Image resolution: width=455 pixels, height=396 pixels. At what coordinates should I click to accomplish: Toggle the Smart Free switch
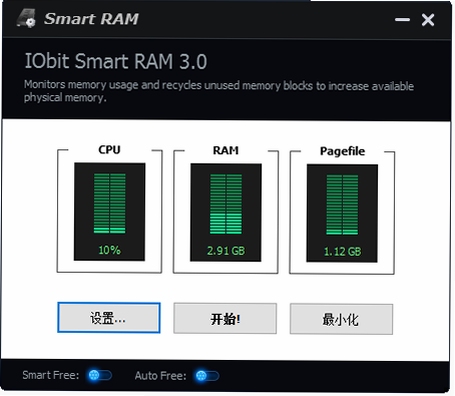[100, 375]
